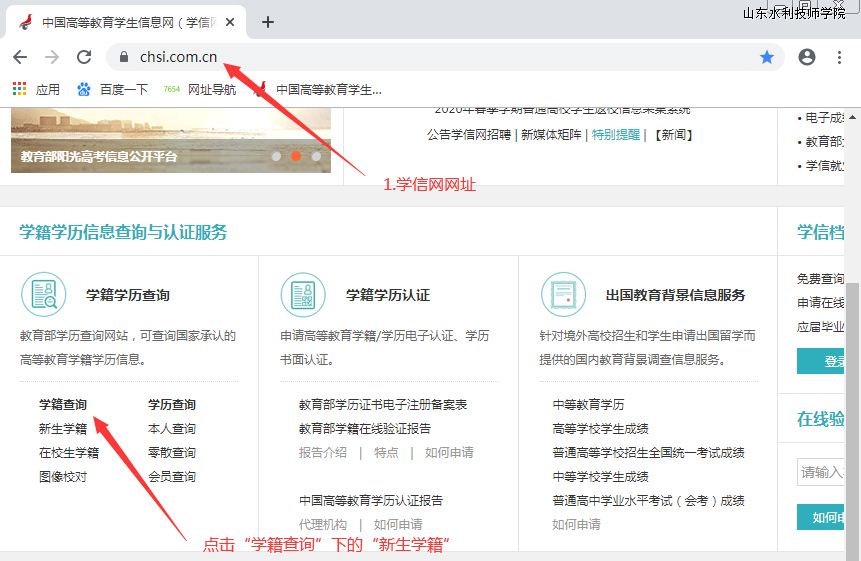This screenshot has width=861, height=561.
Task: Switch to the 中国高等教育学生信息网 tab
Action: point(126,23)
